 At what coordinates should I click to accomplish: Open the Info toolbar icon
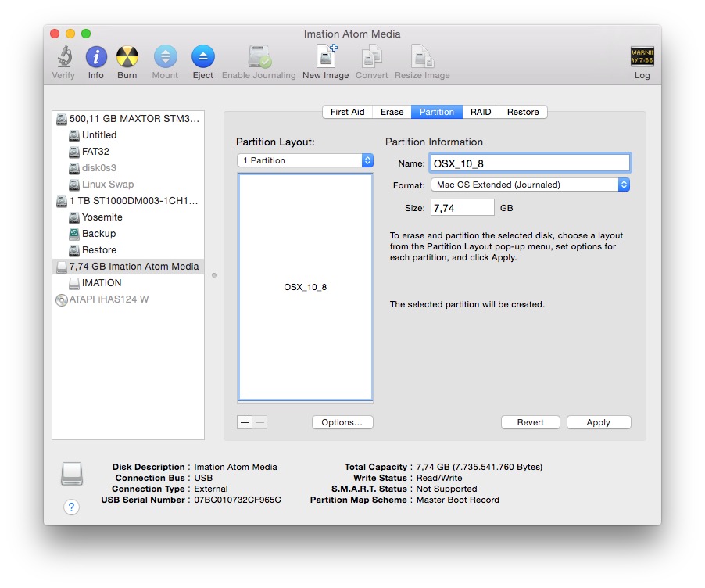click(x=95, y=57)
